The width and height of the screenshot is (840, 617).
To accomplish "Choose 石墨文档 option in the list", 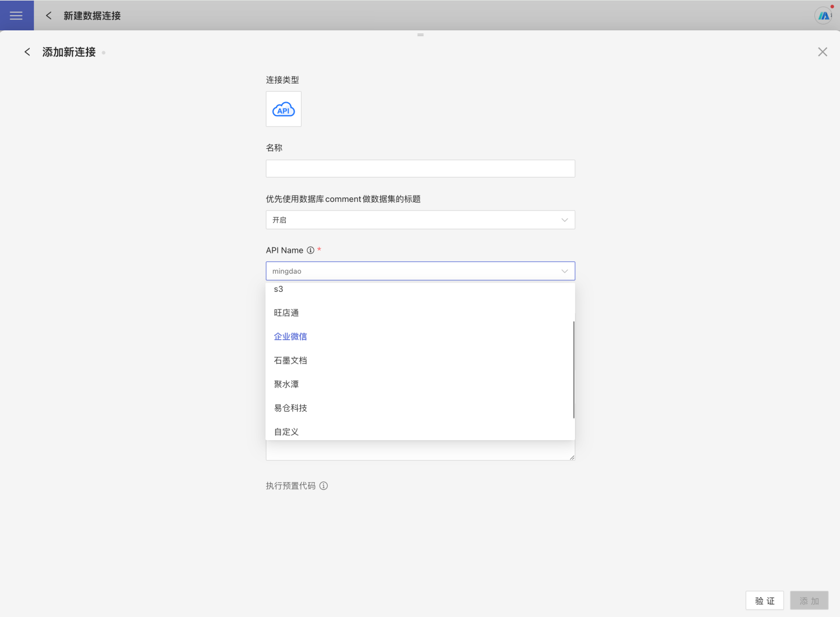I will coord(290,361).
